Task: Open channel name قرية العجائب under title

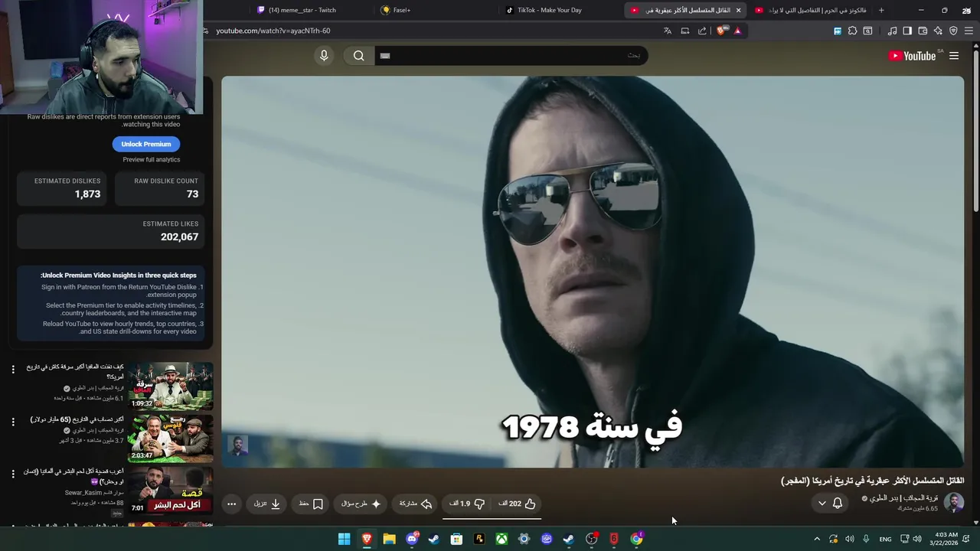Action: tap(904, 498)
